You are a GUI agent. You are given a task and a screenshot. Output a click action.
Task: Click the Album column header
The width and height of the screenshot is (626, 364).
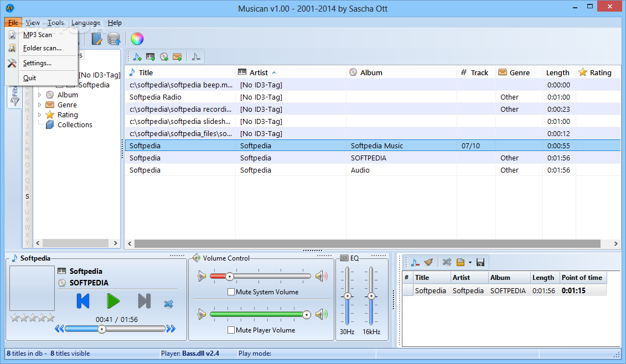(x=401, y=72)
